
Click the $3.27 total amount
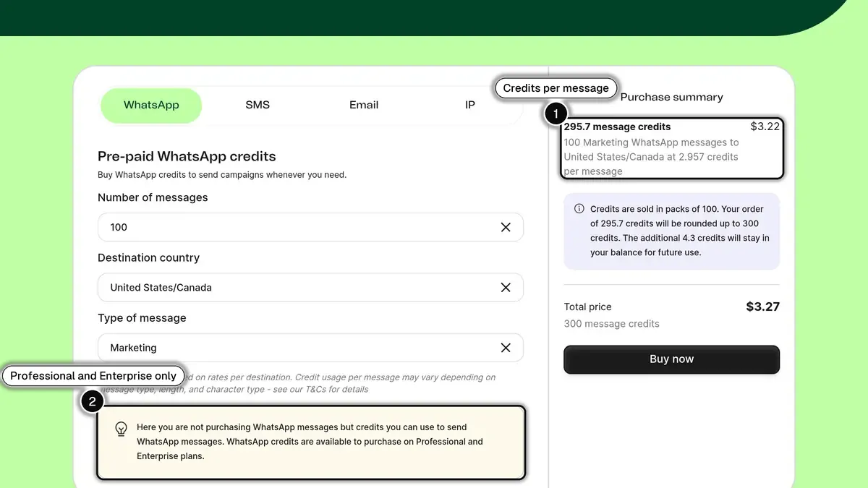coord(763,307)
